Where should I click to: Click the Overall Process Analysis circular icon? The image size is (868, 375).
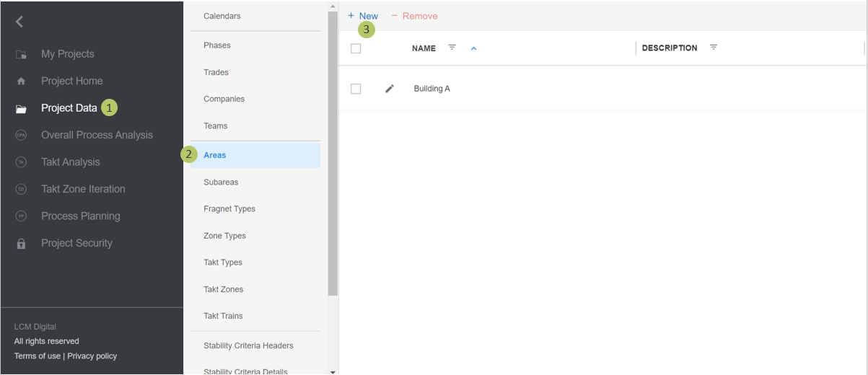[21, 136]
